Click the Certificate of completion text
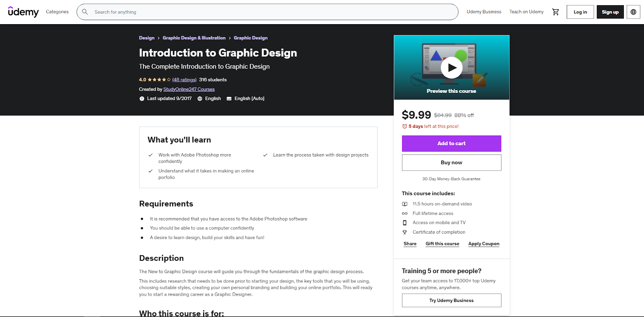 point(439,232)
